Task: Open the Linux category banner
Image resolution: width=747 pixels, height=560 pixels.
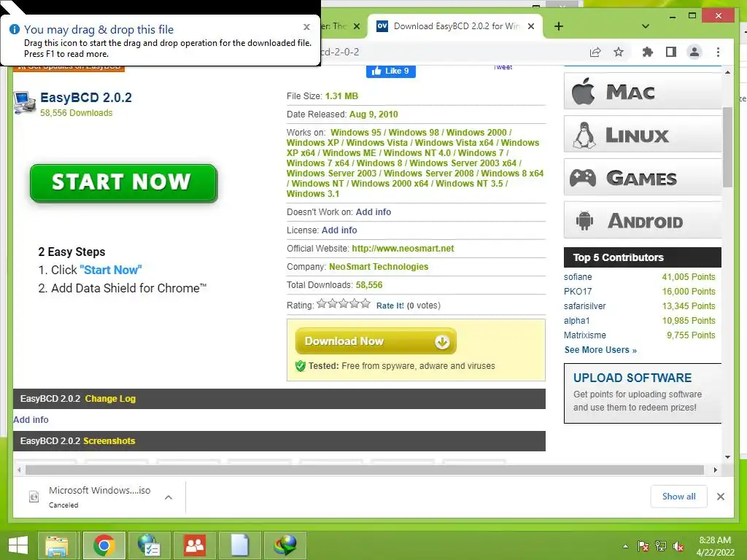Action: 643,134
